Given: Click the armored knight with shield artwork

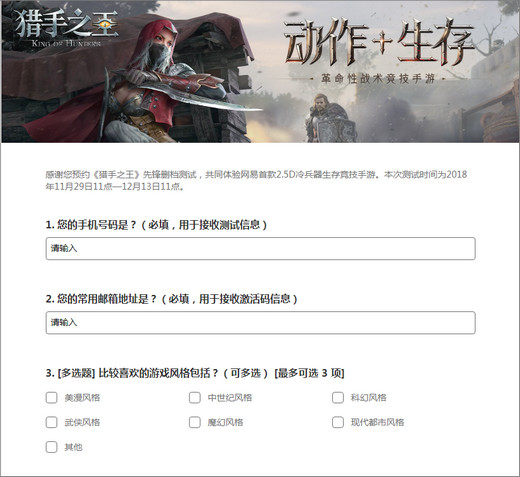Looking at the screenshot, I should click(330, 118).
